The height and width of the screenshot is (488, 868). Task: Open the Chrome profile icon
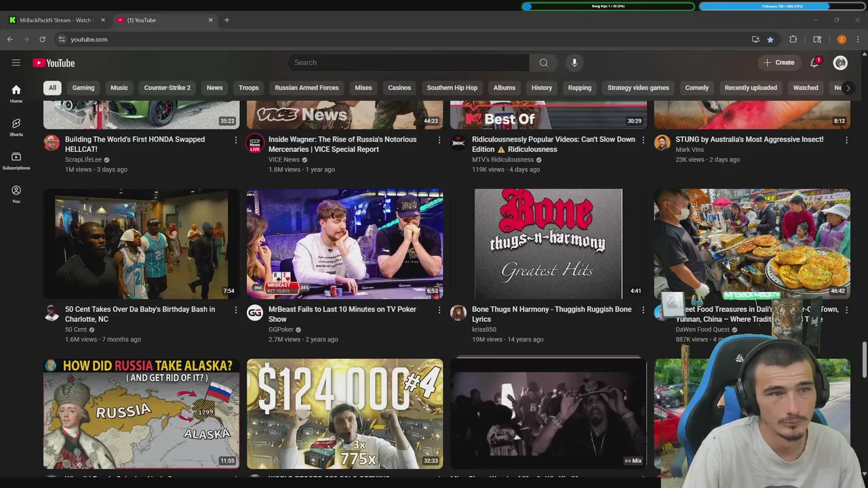(842, 39)
